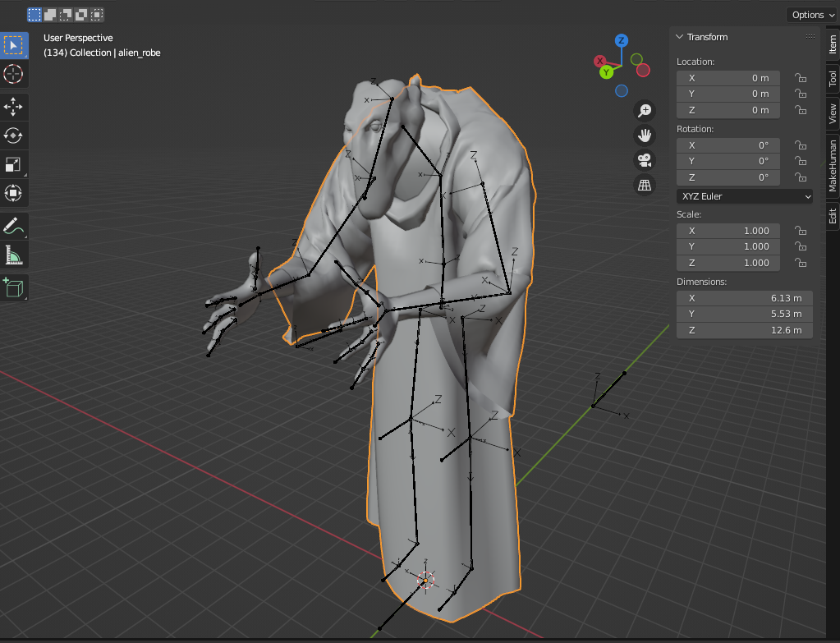The height and width of the screenshot is (643, 840).
Task: Enable the Rotation Z lock
Action: pos(801,177)
